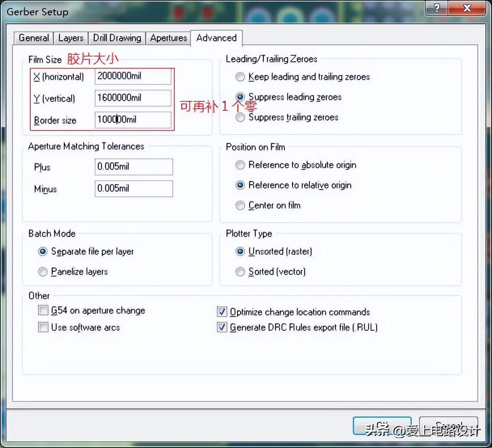Open the Apertures tab
Viewport: 492px width, 448px height.
click(168, 38)
